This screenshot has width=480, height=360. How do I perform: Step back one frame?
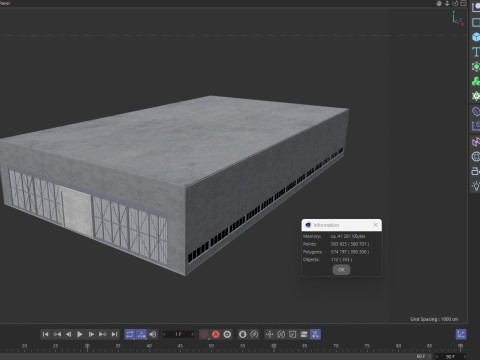point(69,334)
